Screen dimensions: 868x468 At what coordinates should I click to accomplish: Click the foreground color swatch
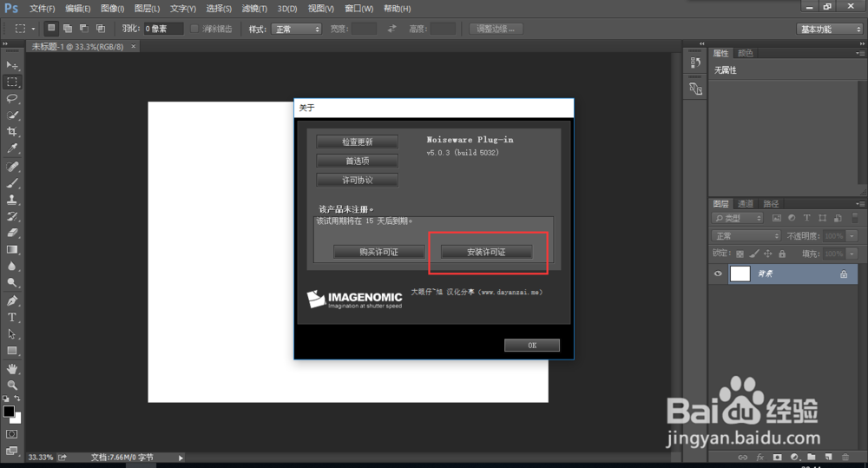pyautogui.click(x=9, y=412)
